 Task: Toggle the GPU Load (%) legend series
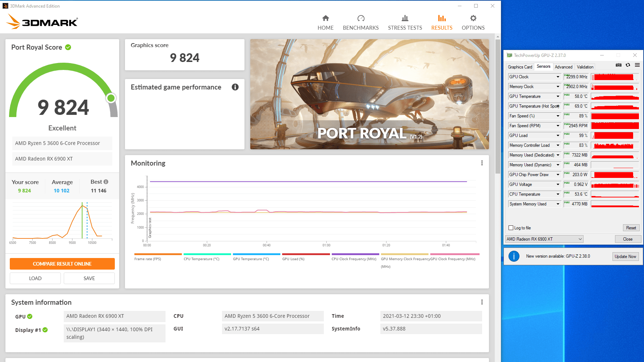306,257
